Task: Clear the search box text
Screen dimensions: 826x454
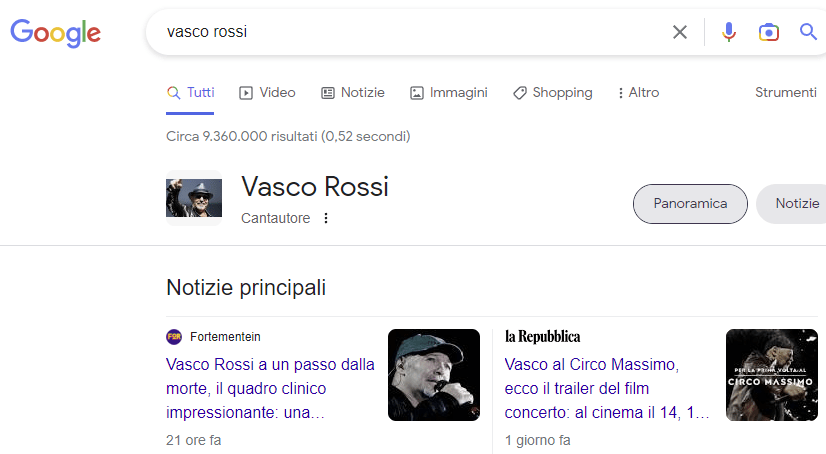Action: tap(680, 32)
